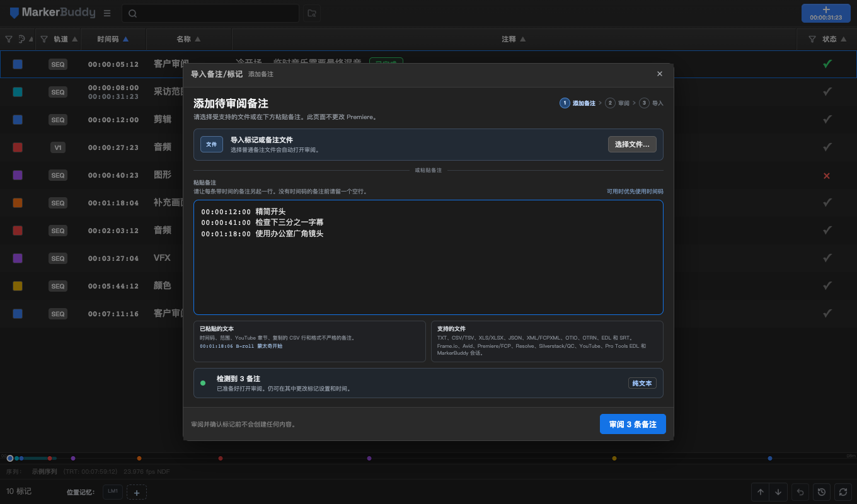
Task: Toggle the status check for row 00:00:12:00
Action: (x=827, y=120)
